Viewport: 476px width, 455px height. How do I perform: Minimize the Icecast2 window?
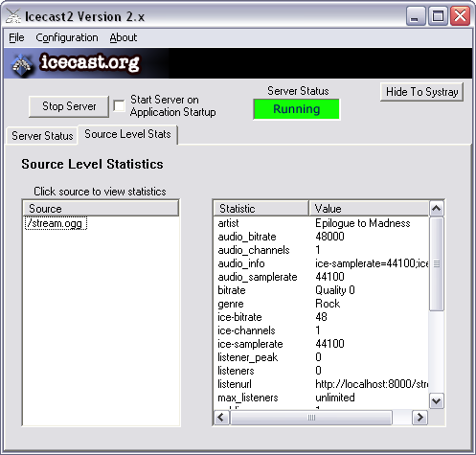click(416, 16)
